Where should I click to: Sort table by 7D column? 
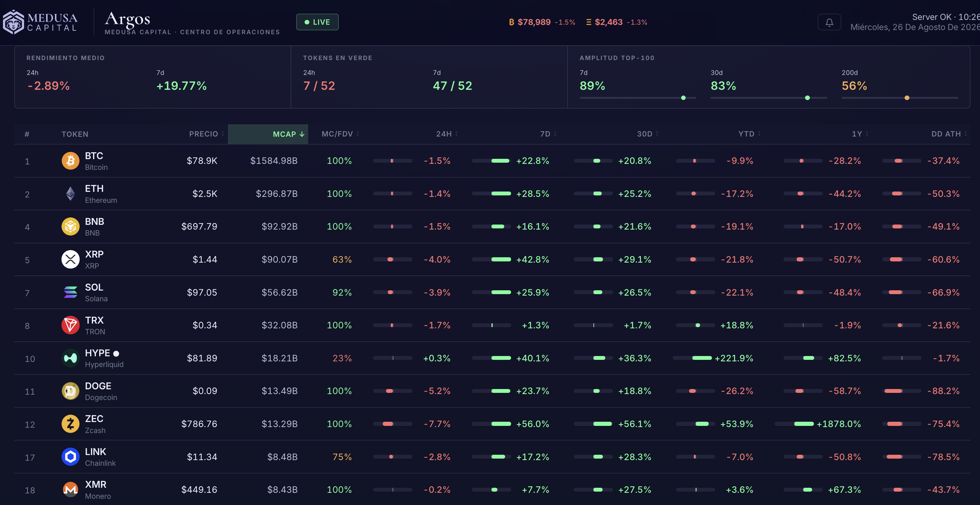(x=548, y=134)
